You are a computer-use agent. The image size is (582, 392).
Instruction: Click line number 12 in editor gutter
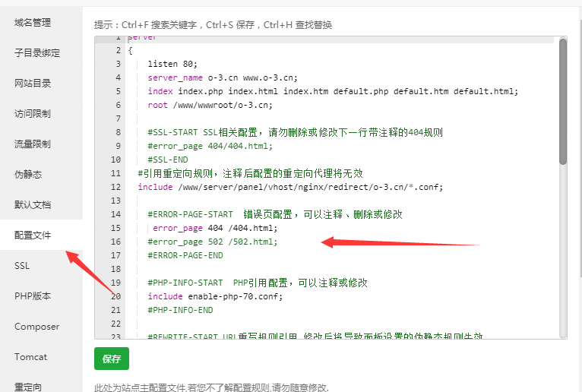click(115, 187)
